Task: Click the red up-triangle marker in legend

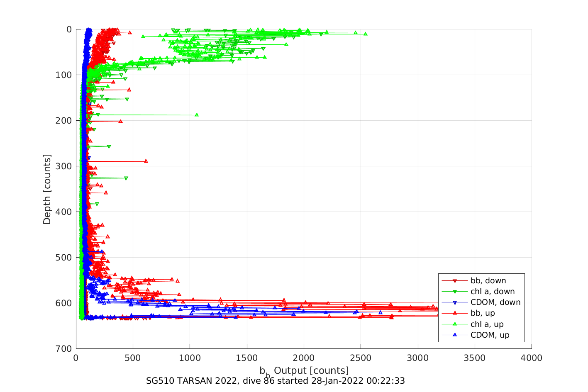Action: 454,313
